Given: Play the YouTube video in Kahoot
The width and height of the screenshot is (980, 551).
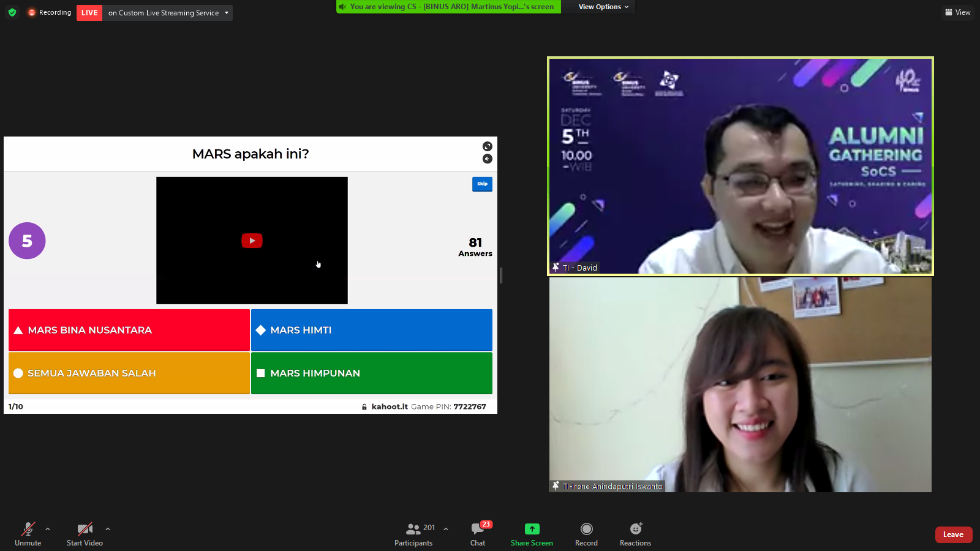Looking at the screenshot, I should (252, 241).
